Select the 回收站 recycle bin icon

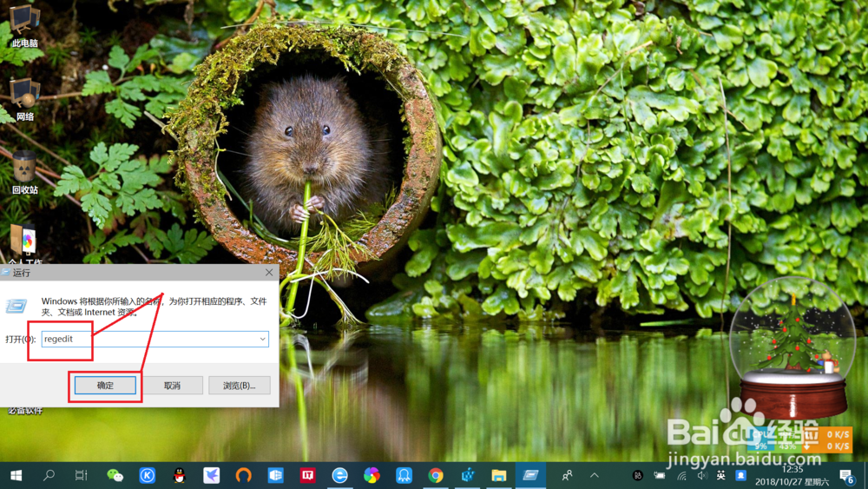point(25,173)
